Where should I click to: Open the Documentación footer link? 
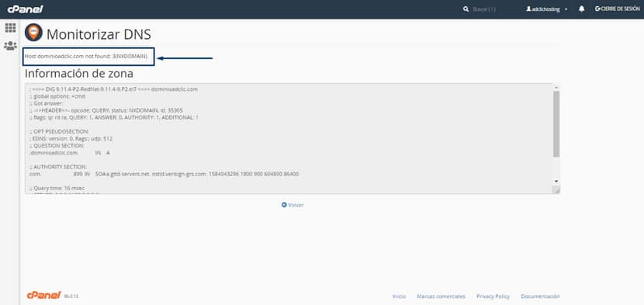[x=540, y=296]
